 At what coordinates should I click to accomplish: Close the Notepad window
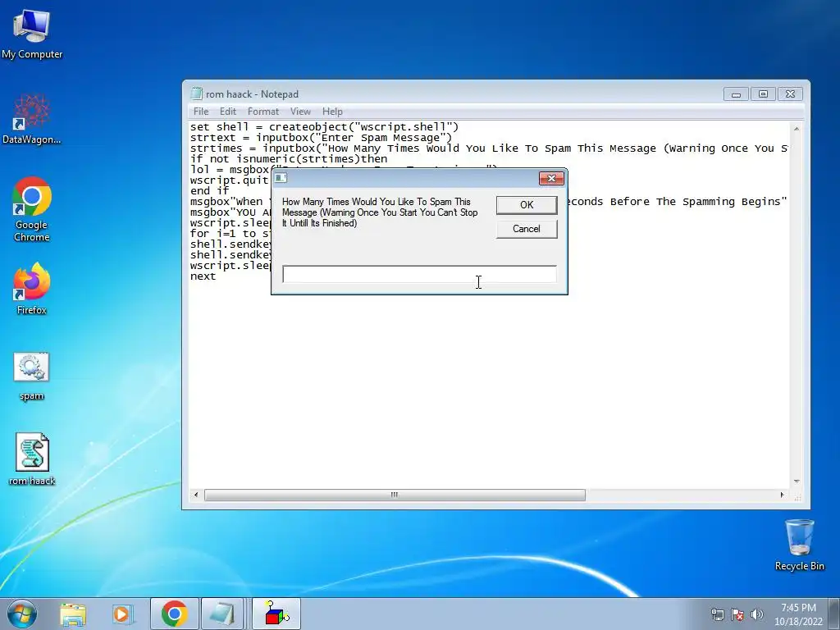click(790, 94)
